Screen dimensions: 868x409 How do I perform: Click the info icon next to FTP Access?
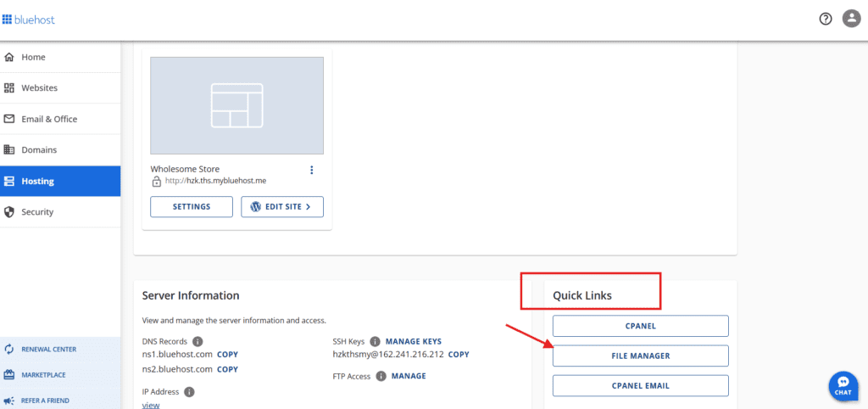click(381, 376)
